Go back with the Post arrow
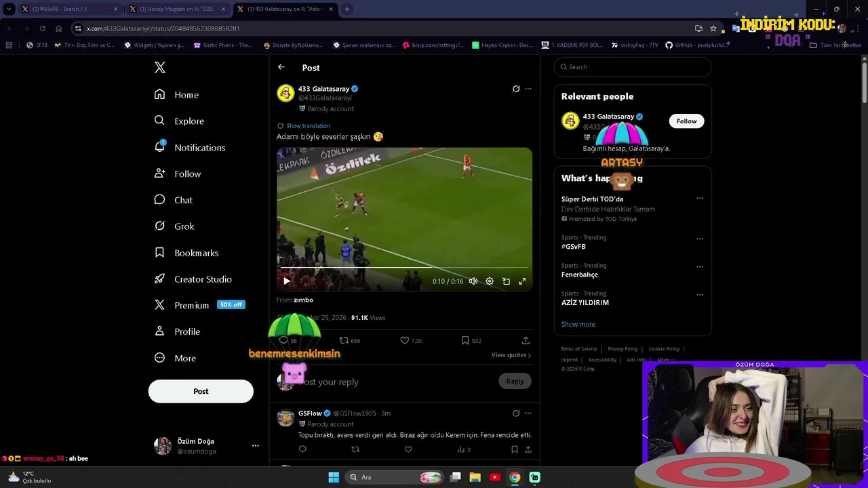The height and width of the screenshot is (488, 868). coord(281,67)
